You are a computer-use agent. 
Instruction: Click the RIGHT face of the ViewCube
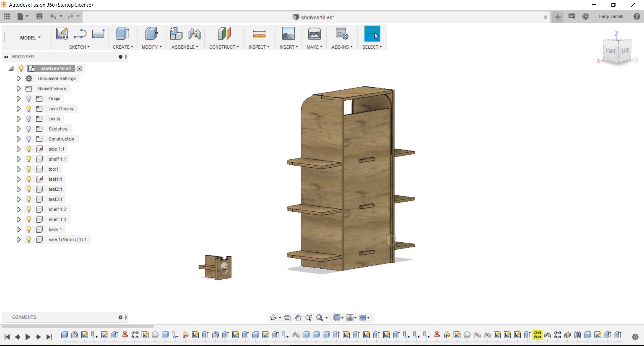point(610,51)
